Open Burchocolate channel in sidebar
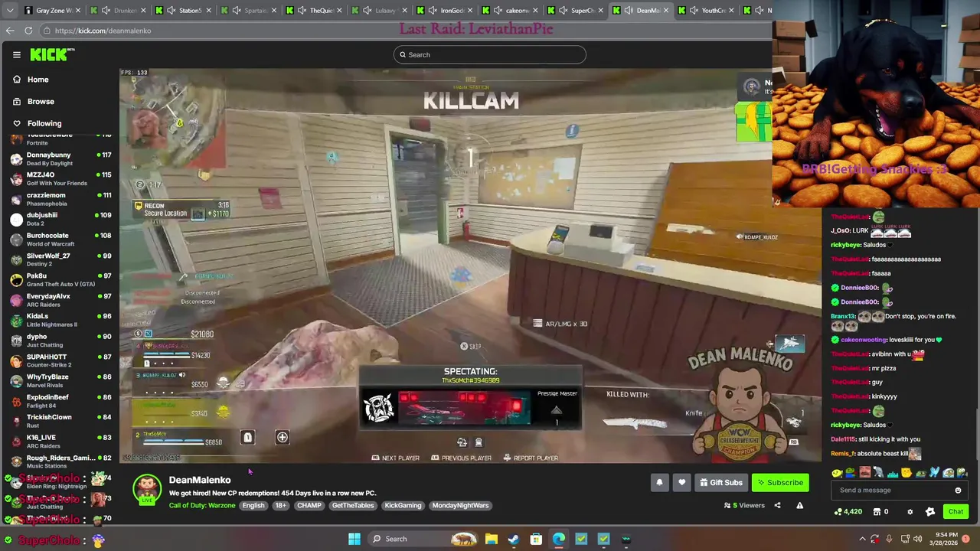The image size is (980, 551). (60, 239)
